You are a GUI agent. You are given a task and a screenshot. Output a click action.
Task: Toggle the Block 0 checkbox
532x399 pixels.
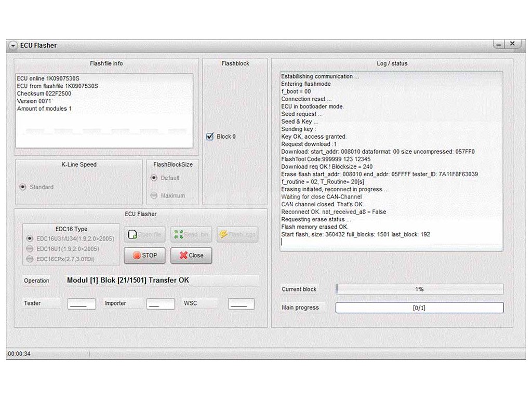[210, 137]
